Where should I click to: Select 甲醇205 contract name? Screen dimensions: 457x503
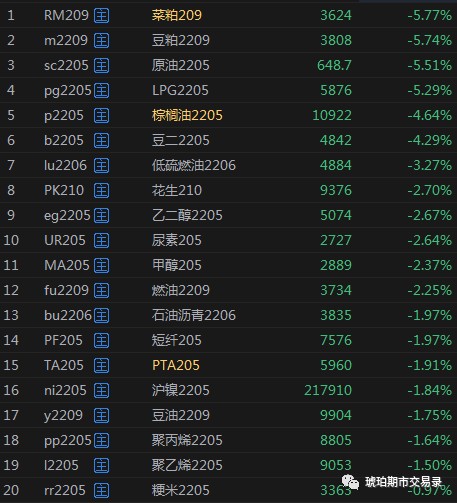coord(177,265)
